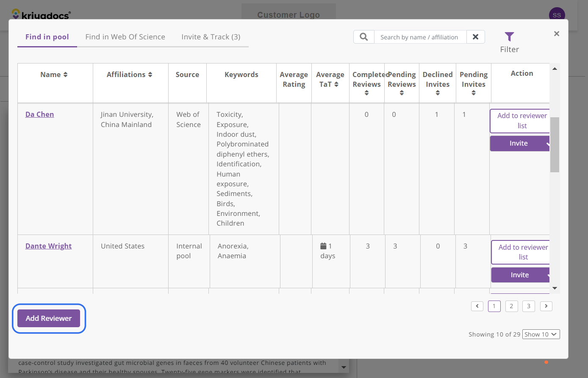
Task: Open Da Chen reviewer profile
Action: point(40,114)
